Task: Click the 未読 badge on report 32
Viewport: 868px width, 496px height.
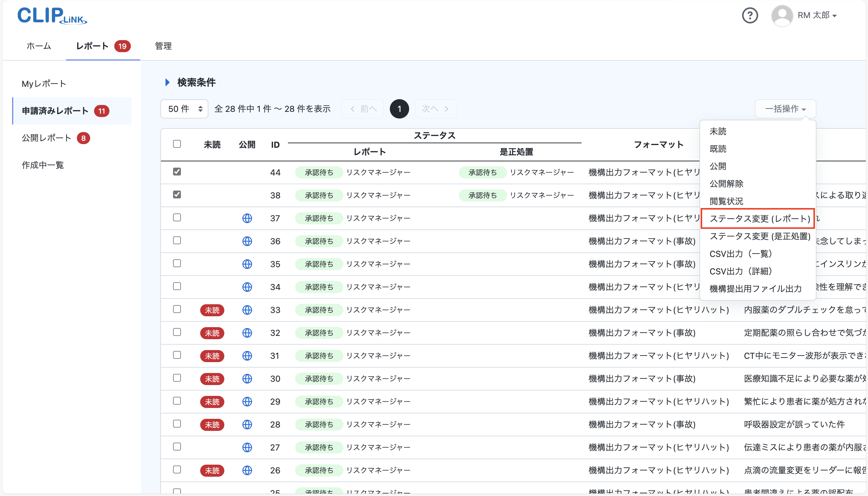Action: 212,333
